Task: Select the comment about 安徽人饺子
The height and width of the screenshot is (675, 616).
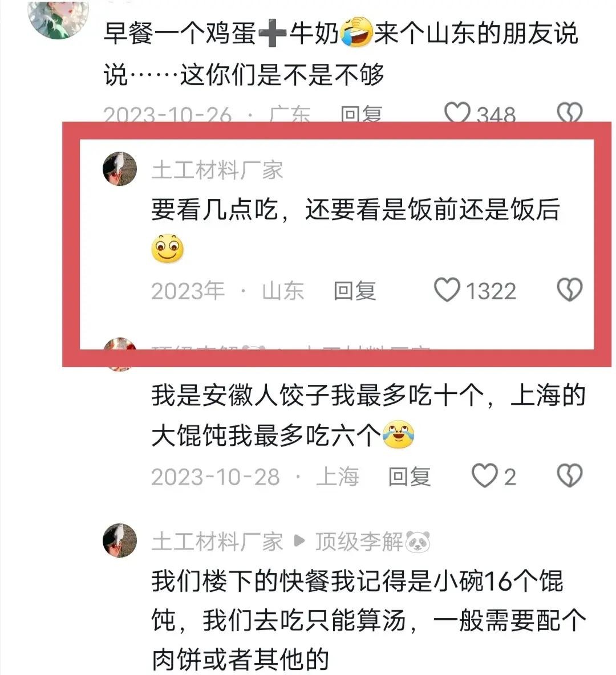Action: 368,416
